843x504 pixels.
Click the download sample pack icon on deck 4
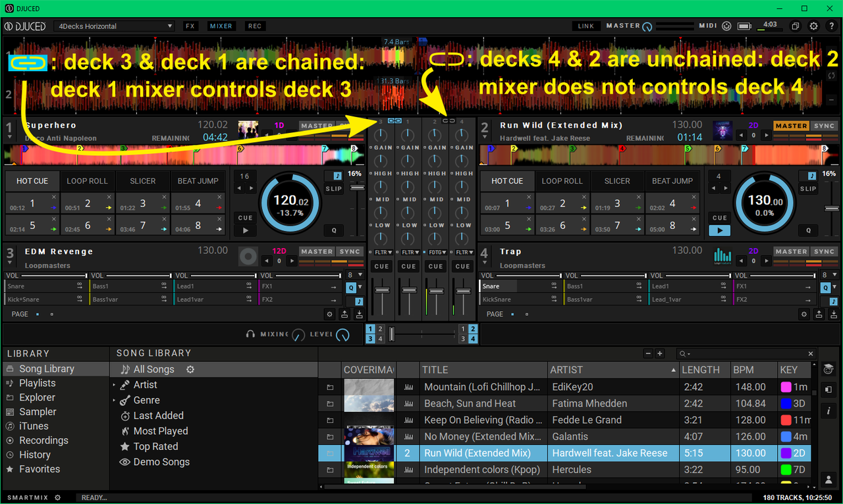point(834,315)
